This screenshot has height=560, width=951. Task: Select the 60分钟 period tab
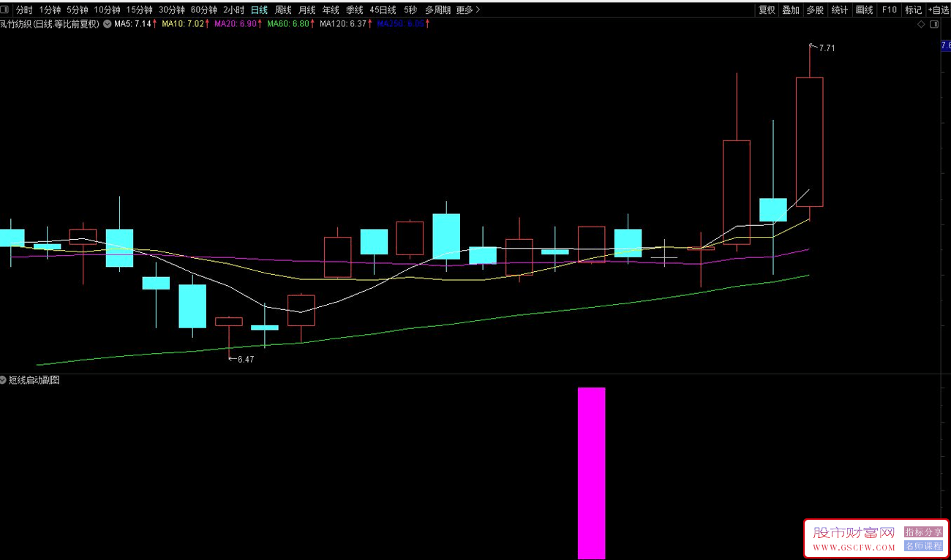(203, 10)
